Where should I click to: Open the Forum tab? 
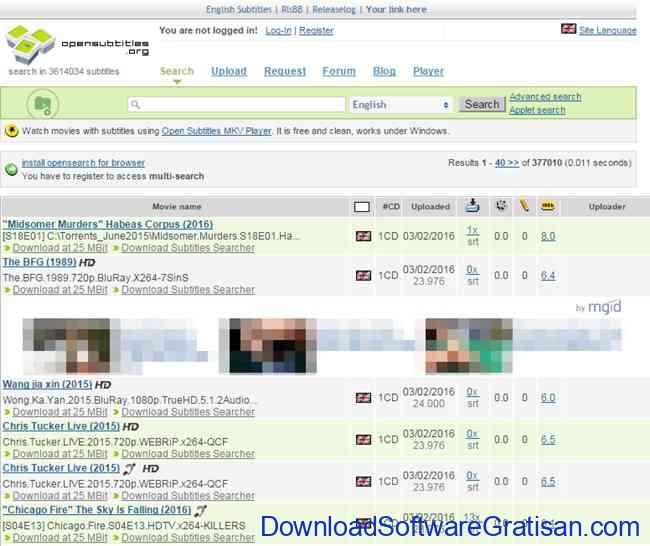coord(339,71)
